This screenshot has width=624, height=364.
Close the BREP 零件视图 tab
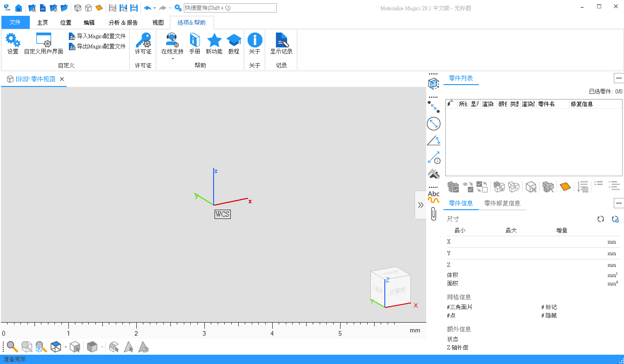[x=62, y=79]
